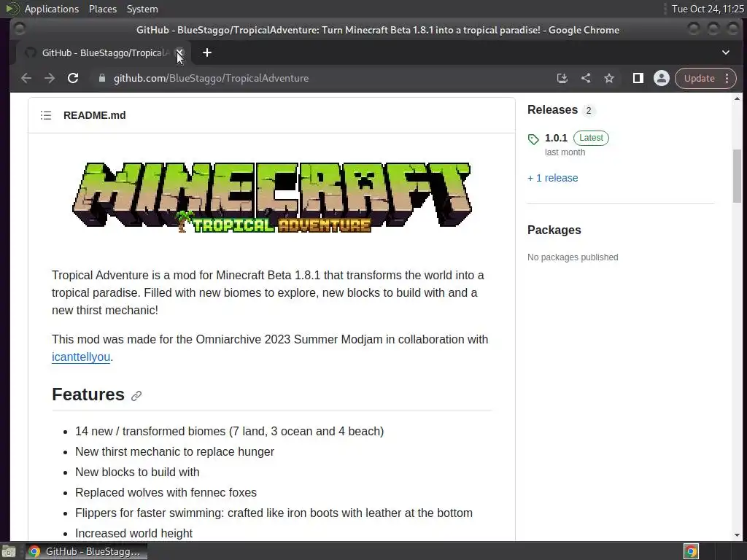The width and height of the screenshot is (747, 560).
Task: Click 'Increased world height' bullet
Action: pos(134,533)
